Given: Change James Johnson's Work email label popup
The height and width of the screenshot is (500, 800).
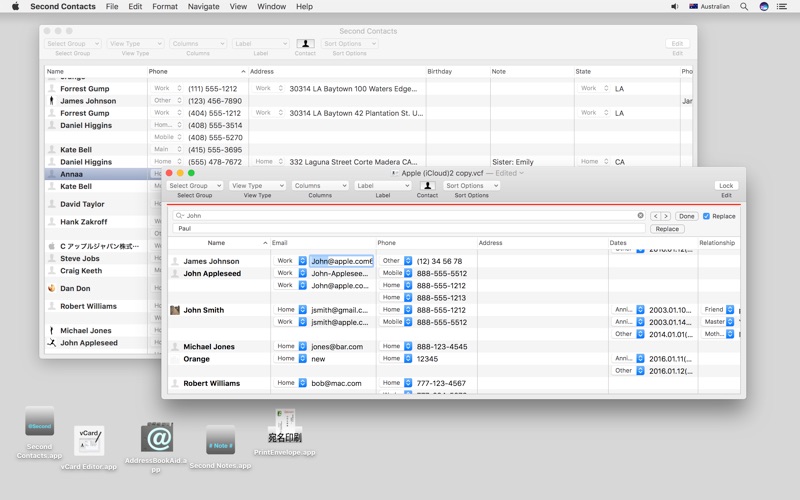Looking at the screenshot, I should click(x=290, y=261).
